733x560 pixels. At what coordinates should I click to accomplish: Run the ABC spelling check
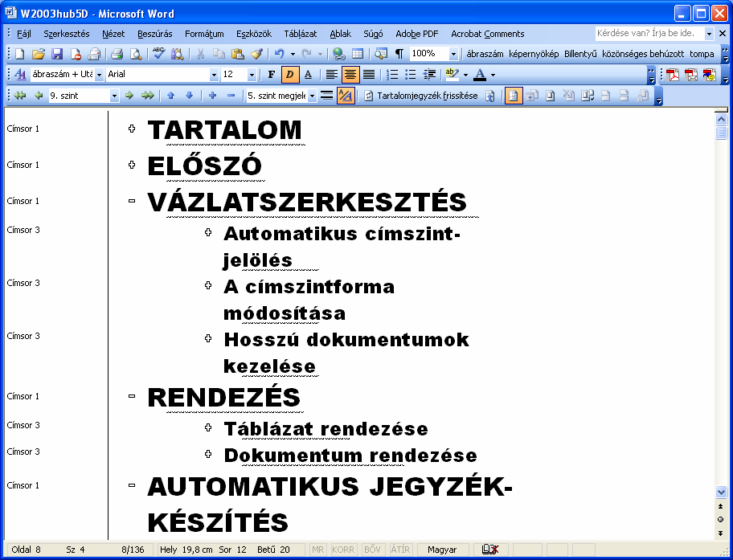pyautogui.click(x=158, y=54)
